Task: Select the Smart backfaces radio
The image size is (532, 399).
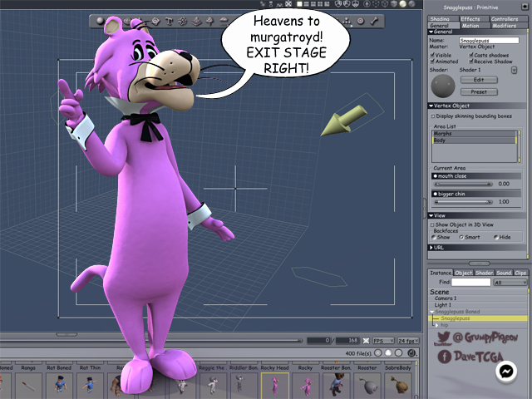Action: (x=461, y=237)
